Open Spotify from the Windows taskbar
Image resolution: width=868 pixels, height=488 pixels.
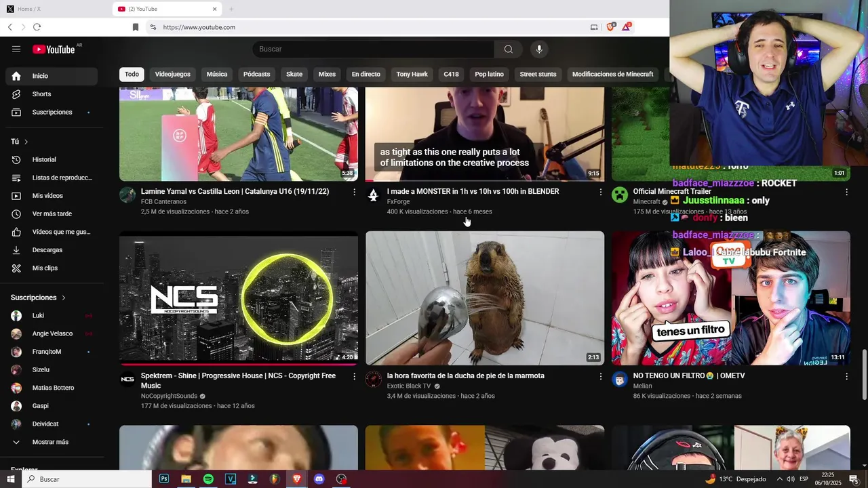208,479
